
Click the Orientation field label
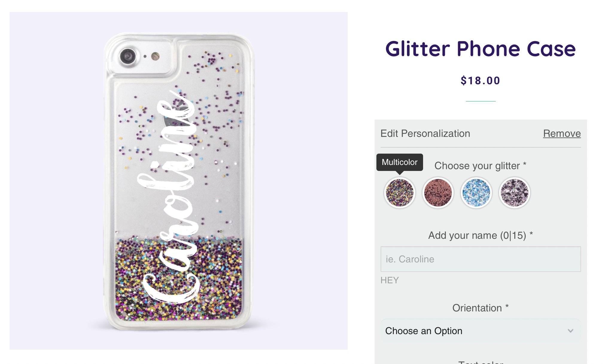[481, 308]
